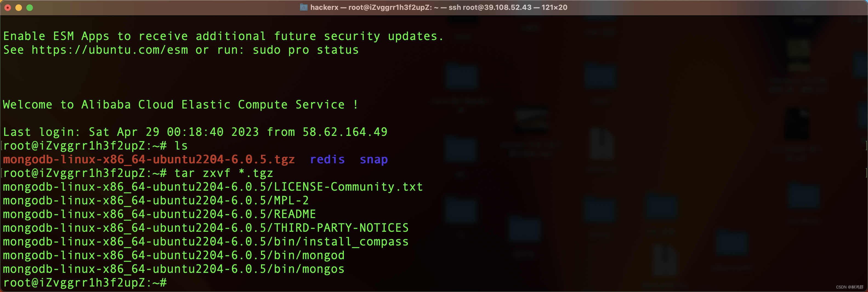The image size is (868, 292).
Task: Click the bin/mongos output line
Action: tap(174, 269)
